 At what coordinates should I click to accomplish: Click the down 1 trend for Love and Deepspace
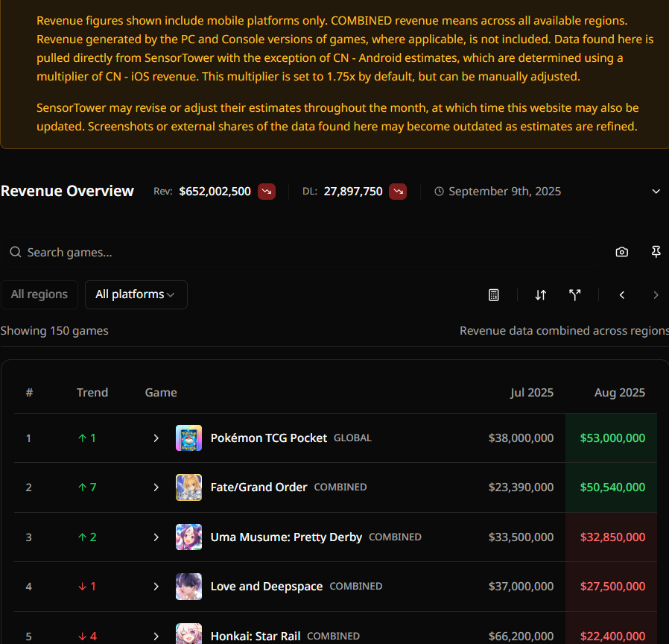(87, 587)
